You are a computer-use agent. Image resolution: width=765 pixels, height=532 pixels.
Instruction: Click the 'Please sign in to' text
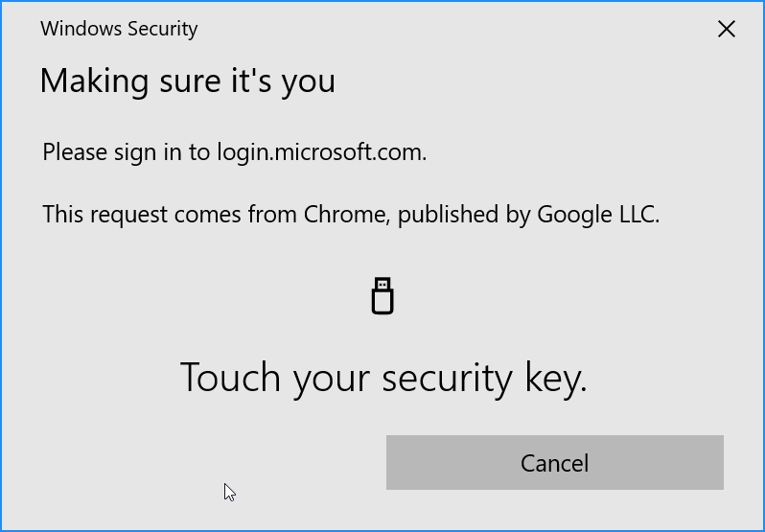tap(127, 151)
